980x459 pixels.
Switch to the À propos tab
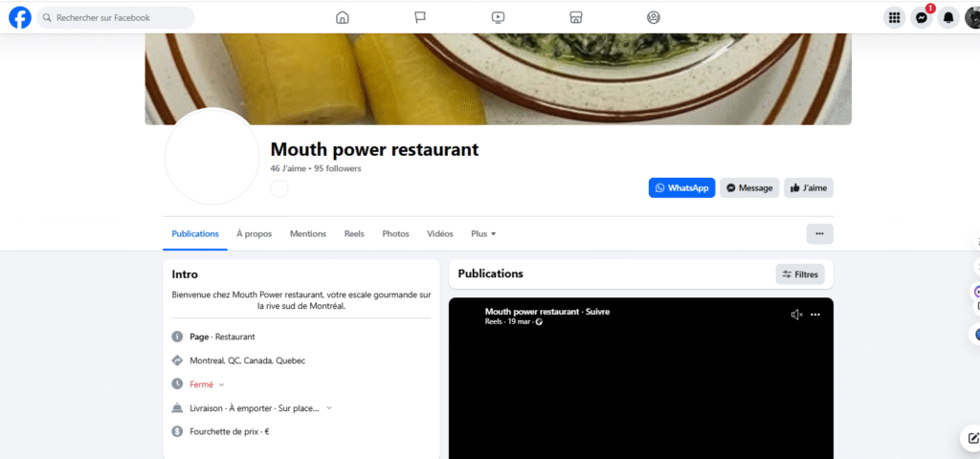point(255,233)
